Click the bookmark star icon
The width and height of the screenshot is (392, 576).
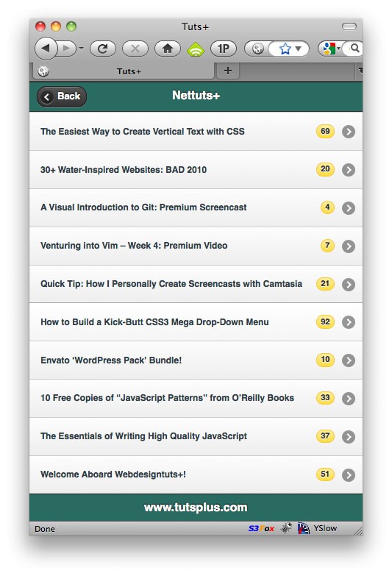(285, 49)
